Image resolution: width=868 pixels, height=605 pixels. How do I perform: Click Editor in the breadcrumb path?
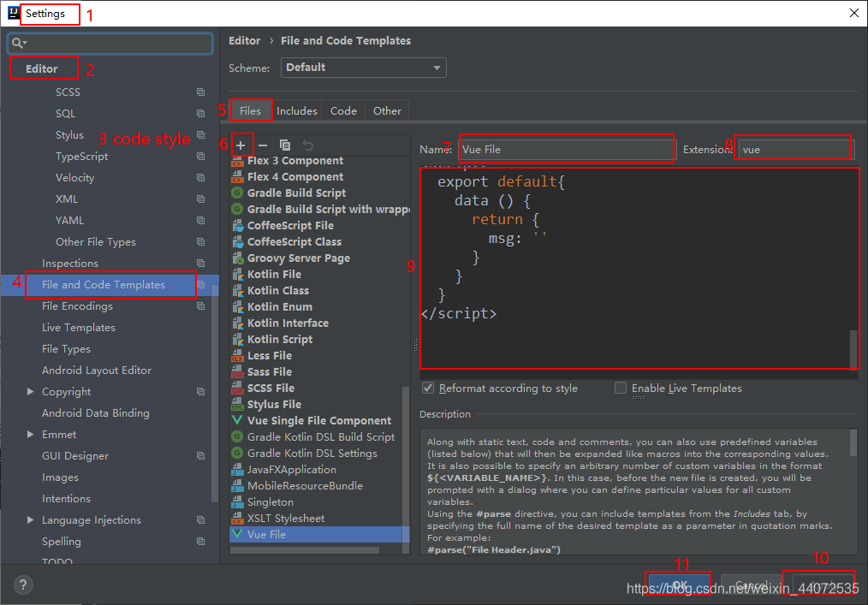click(244, 40)
